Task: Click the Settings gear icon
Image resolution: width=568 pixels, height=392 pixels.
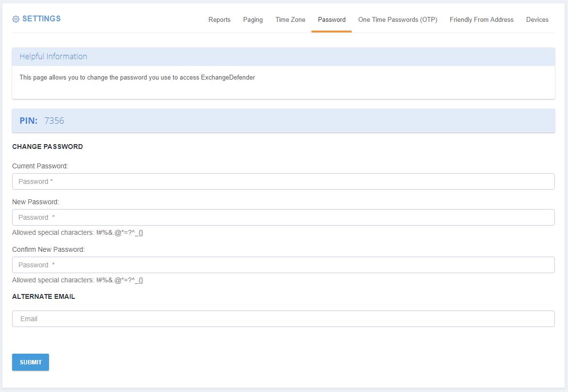Action: tap(16, 19)
